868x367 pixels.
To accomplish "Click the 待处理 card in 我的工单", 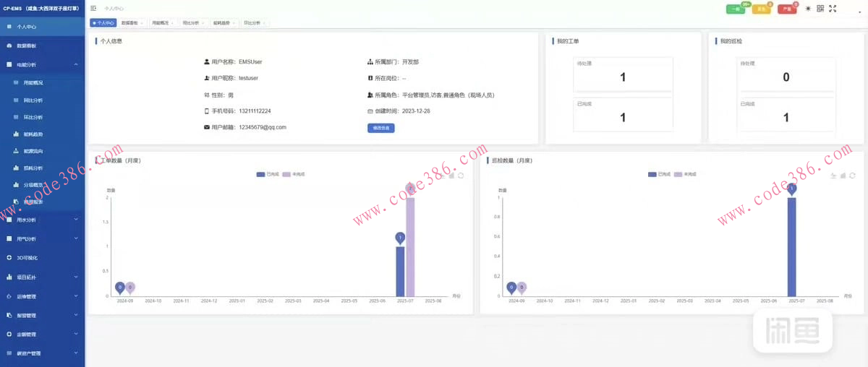I will click(x=623, y=75).
